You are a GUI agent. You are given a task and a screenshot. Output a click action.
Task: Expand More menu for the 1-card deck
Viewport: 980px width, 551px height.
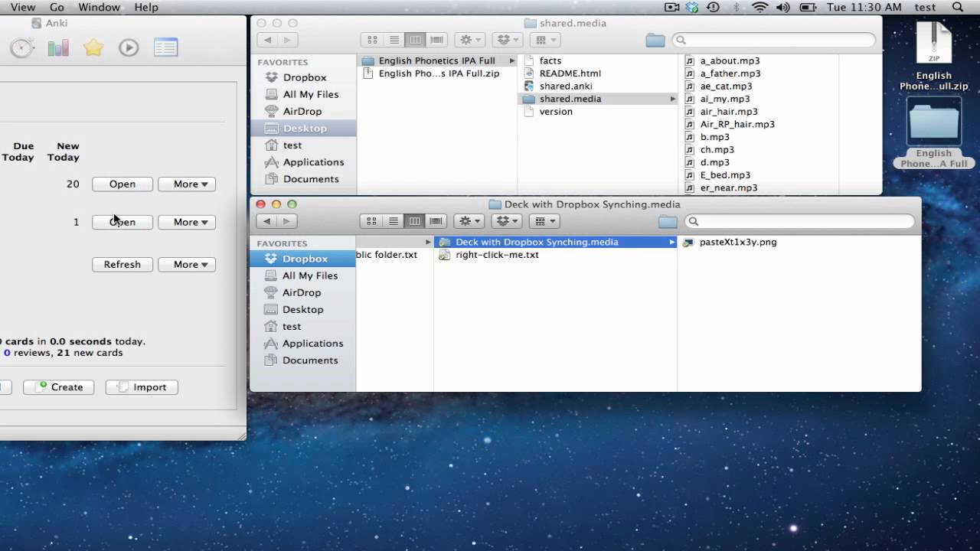pos(186,222)
